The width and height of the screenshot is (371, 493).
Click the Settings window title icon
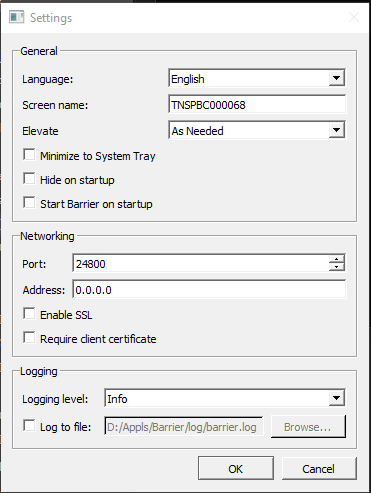tap(16, 17)
